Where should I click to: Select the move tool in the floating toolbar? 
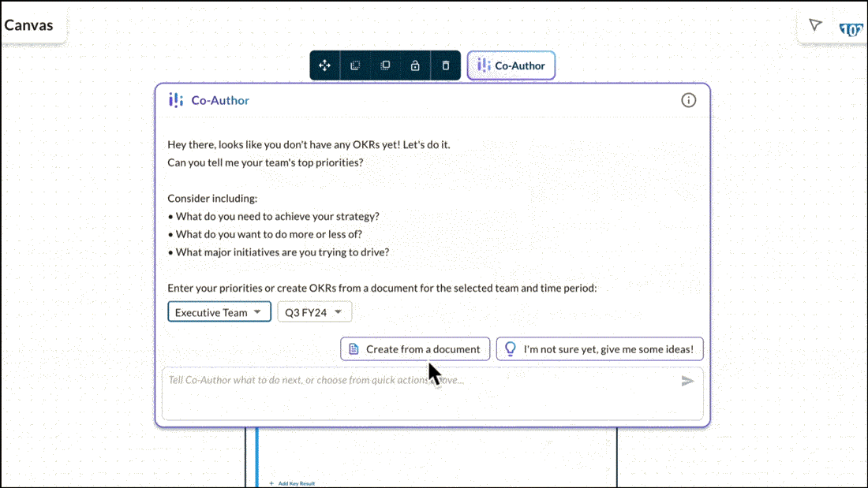(324, 65)
